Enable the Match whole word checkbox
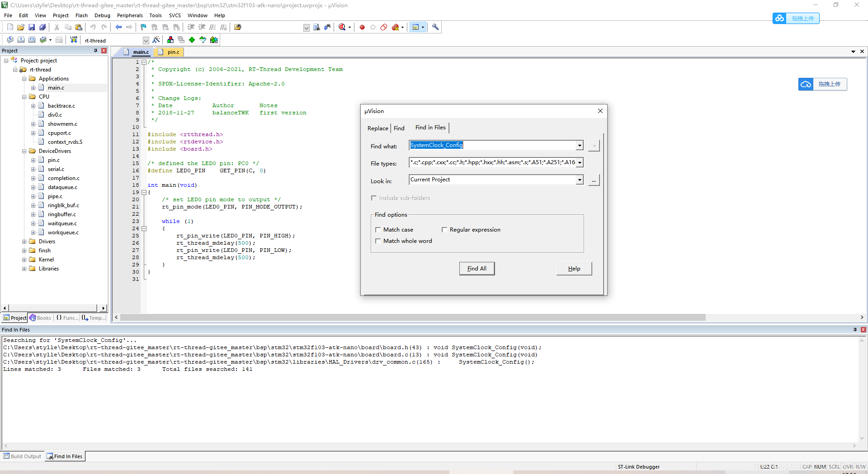Viewport: 868px width, 474px height. pyautogui.click(x=378, y=241)
